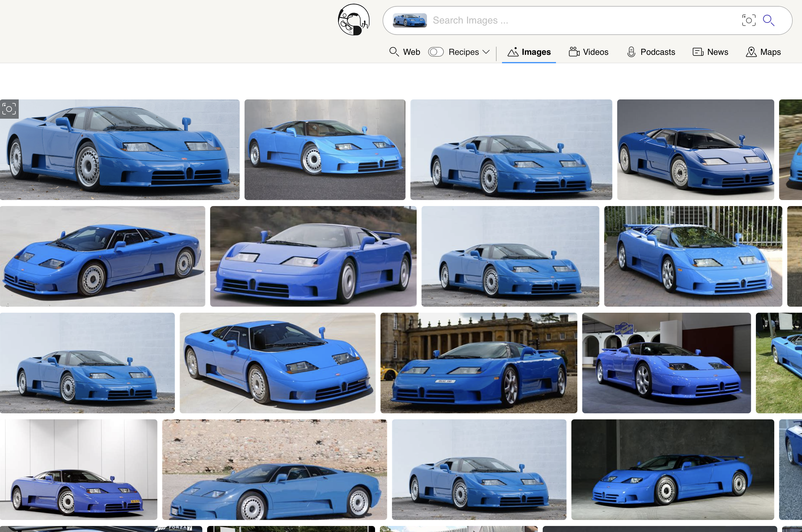
Task: Open the first image in the third row, car against white wall
Action: click(87, 363)
